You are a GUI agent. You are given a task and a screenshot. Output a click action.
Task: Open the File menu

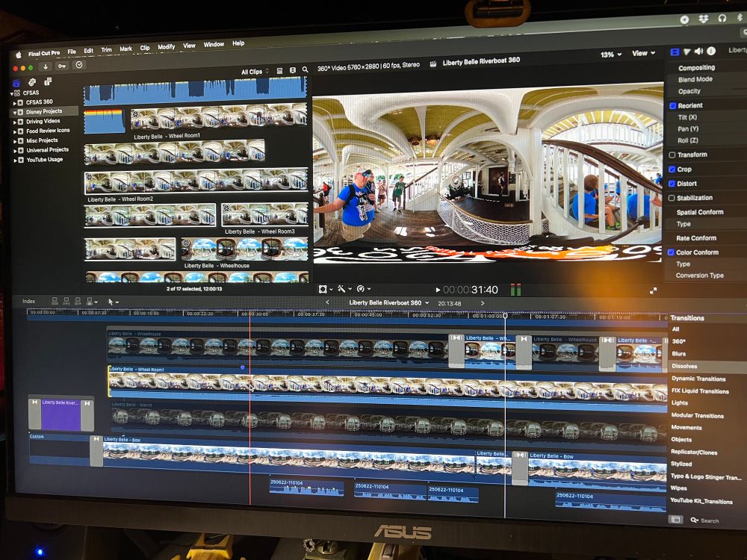coord(72,52)
